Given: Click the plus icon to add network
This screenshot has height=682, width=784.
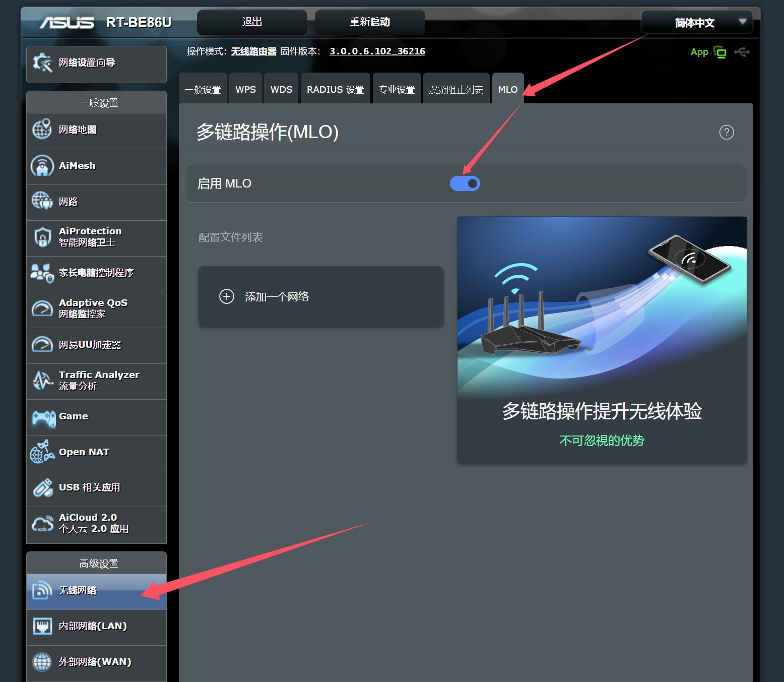Looking at the screenshot, I should tap(227, 296).
